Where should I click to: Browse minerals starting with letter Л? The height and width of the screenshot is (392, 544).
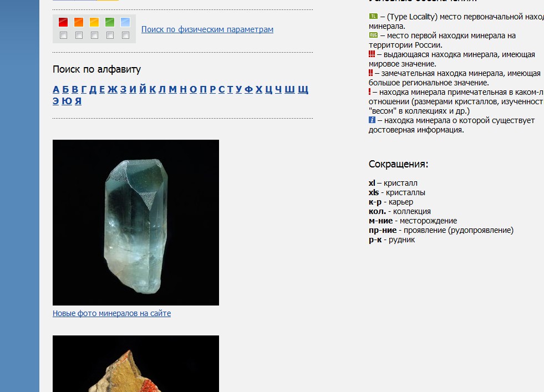162,89
